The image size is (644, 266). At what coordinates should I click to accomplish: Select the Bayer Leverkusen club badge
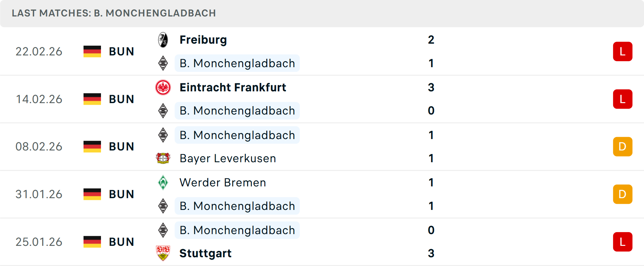click(163, 158)
